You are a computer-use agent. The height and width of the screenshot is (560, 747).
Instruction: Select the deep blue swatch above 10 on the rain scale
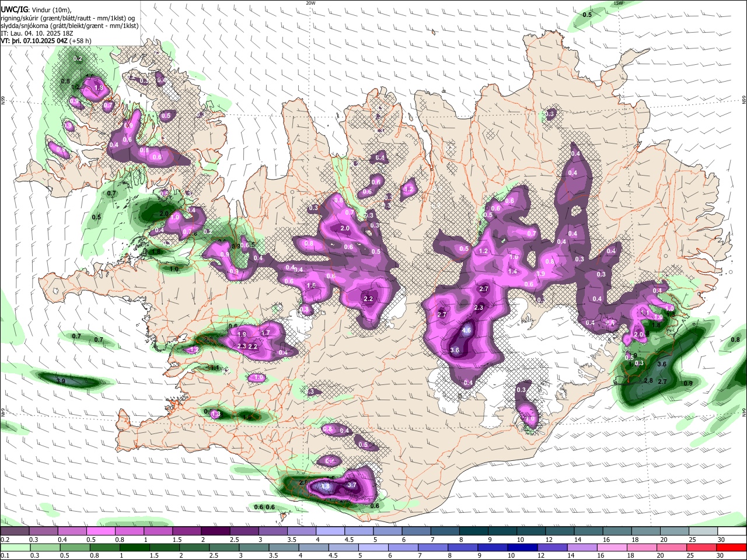click(x=522, y=547)
